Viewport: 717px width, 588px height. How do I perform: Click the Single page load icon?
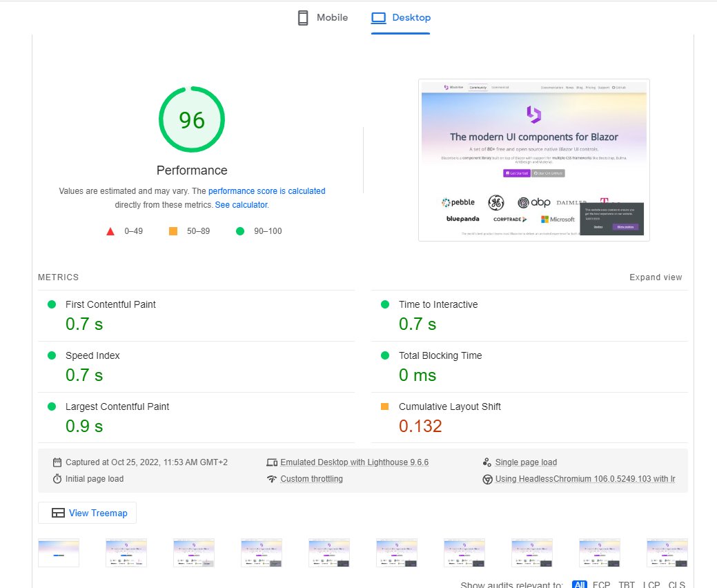coord(486,462)
